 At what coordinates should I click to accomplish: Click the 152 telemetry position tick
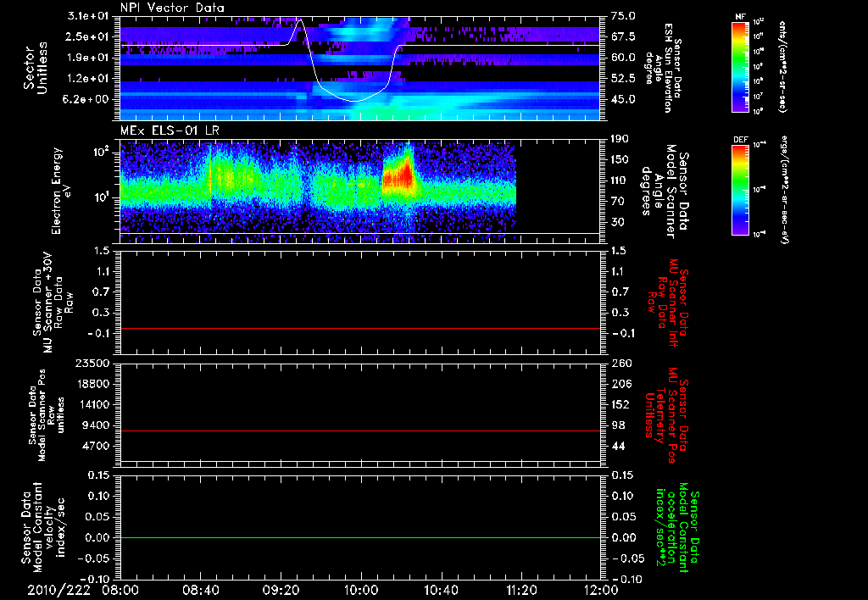[622, 404]
